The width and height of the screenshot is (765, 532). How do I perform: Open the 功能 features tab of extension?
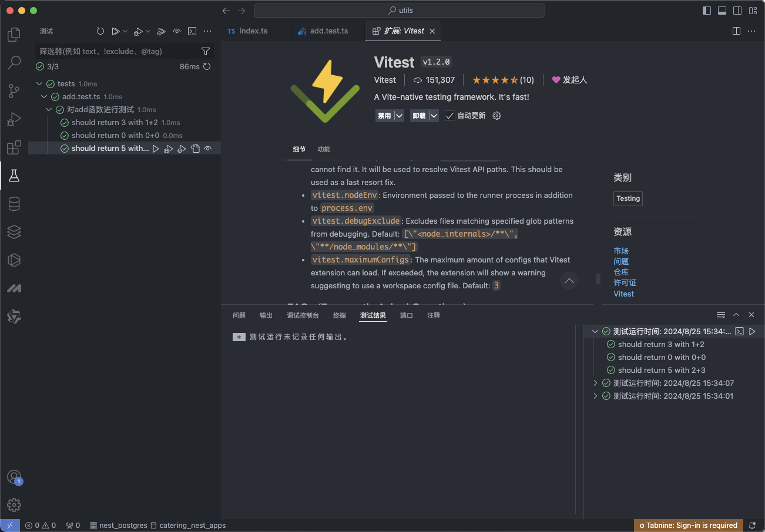tap(324, 149)
